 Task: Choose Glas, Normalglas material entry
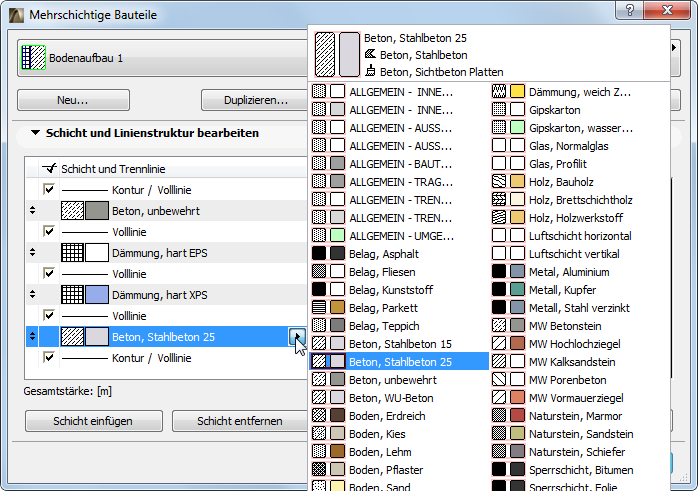pyautogui.click(x=580, y=146)
